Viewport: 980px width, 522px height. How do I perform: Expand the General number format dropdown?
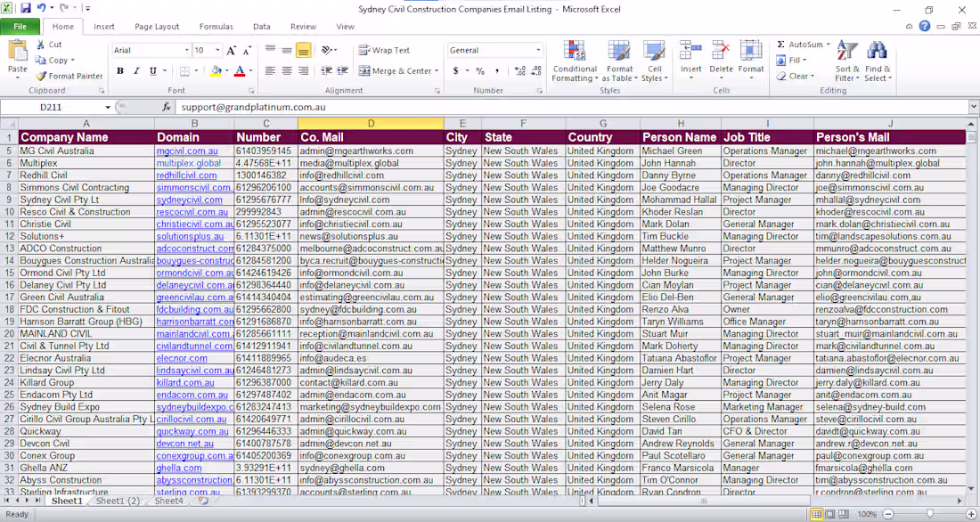click(537, 51)
